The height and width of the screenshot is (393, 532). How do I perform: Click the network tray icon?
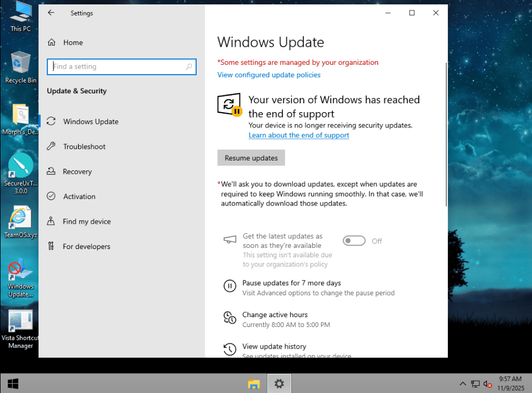(x=475, y=384)
